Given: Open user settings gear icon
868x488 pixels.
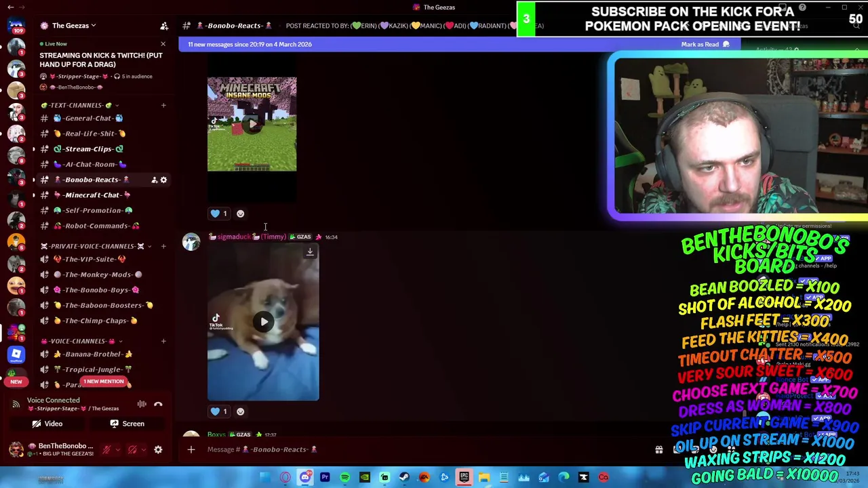Looking at the screenshot, I should tap(158, 449).
